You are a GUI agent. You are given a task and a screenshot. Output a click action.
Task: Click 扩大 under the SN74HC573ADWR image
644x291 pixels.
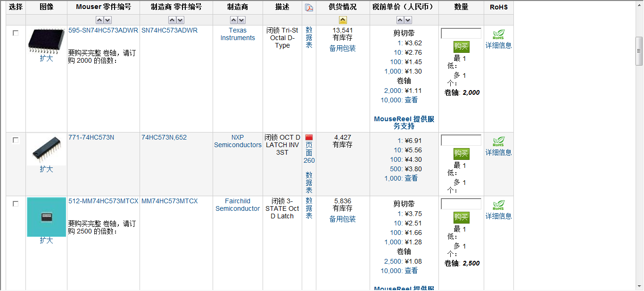click(46, 58)
